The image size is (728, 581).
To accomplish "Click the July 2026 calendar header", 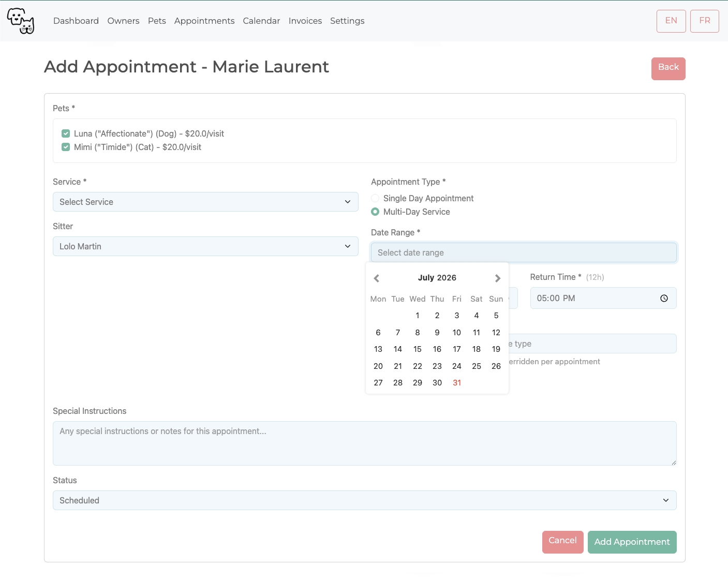I will [437, 278].
